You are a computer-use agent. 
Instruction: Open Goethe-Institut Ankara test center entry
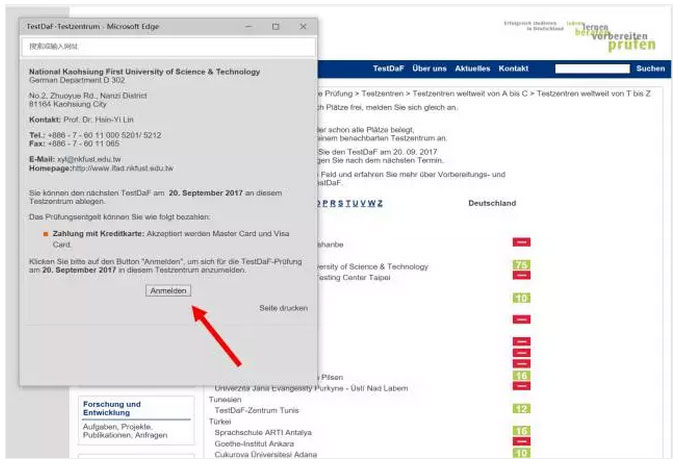[x=254, y=444]
